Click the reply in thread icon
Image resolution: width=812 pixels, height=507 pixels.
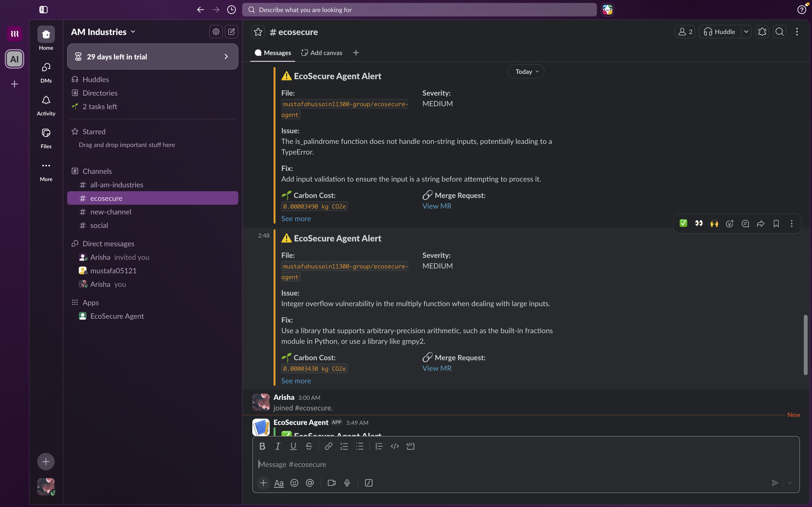(x=745, y=224)
